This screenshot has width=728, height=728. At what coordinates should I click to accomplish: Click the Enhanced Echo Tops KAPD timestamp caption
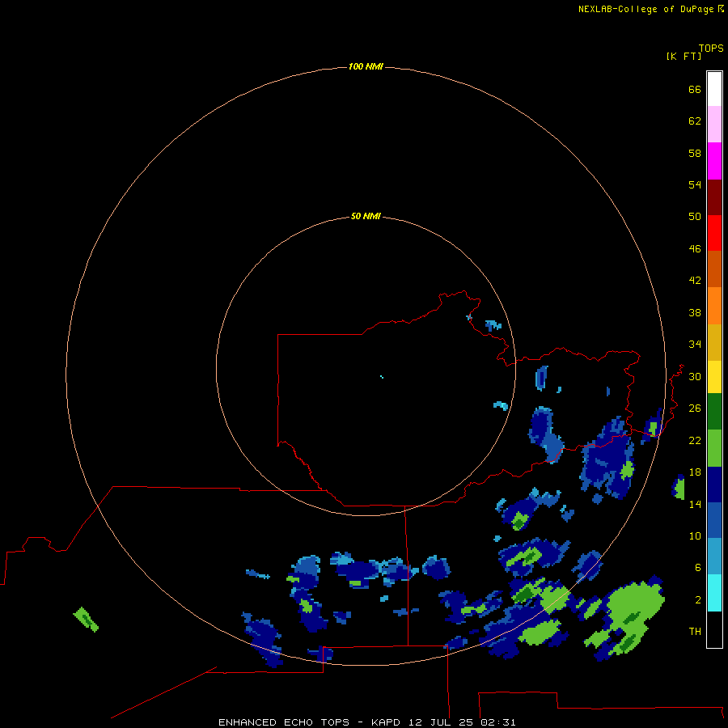point(366,722)
